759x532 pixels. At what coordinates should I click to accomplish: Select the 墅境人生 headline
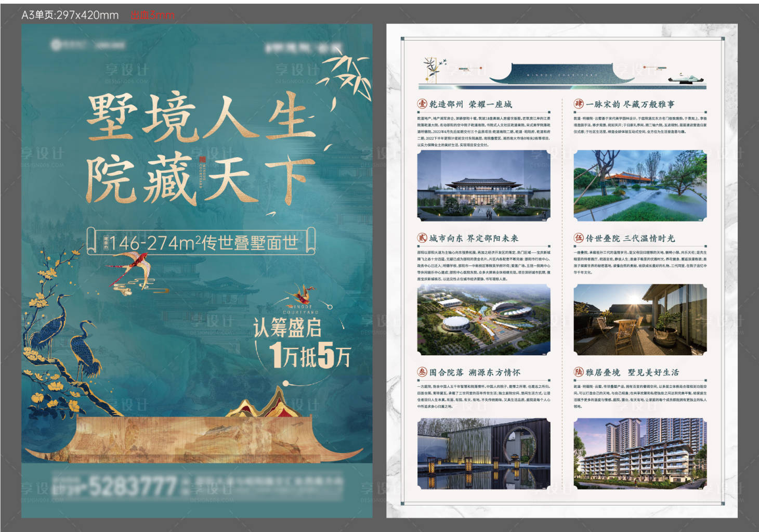pyautogui.click(x=201, y=116)
